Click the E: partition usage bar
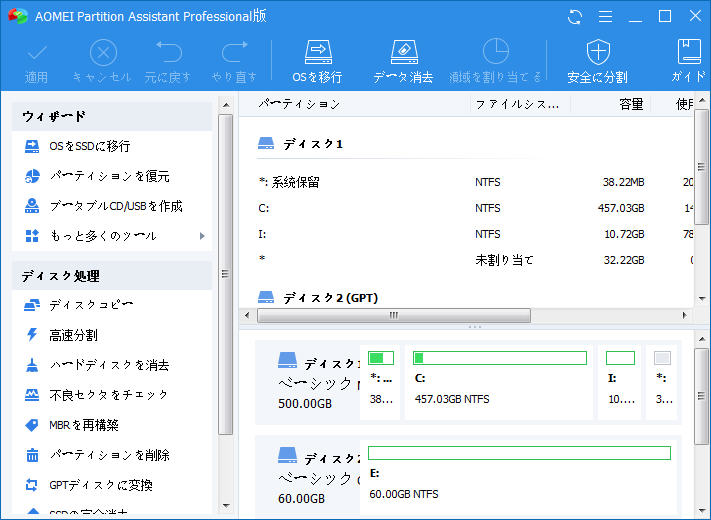The width and height of the screenshot is (711, 520). (x=519, y=453)
